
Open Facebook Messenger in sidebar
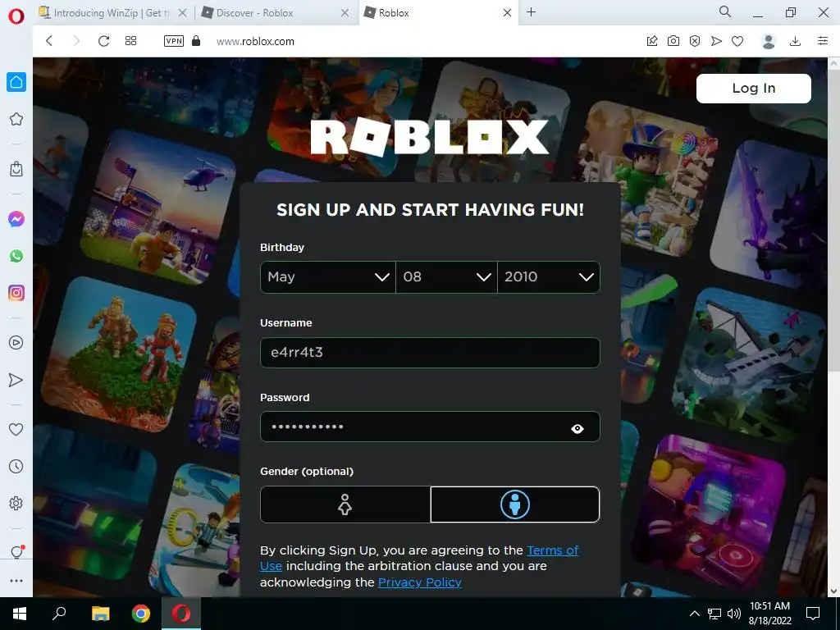point(16,219)
